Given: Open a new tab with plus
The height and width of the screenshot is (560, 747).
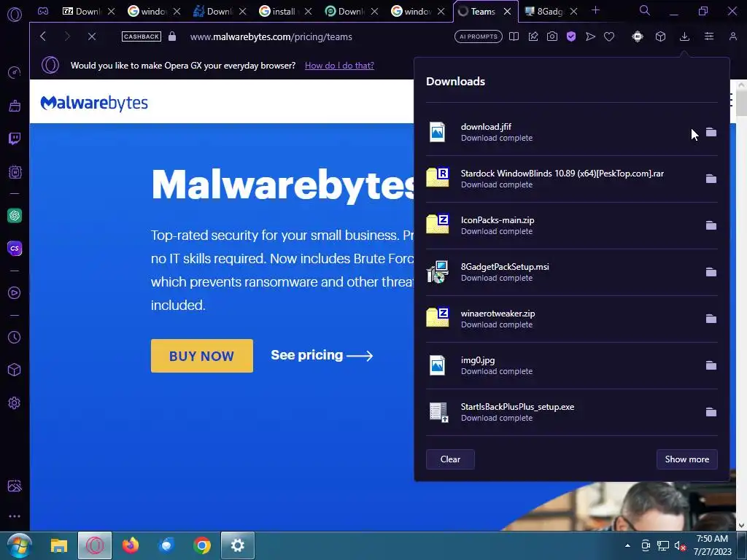Looking at the screenshot, I should 595,10.
